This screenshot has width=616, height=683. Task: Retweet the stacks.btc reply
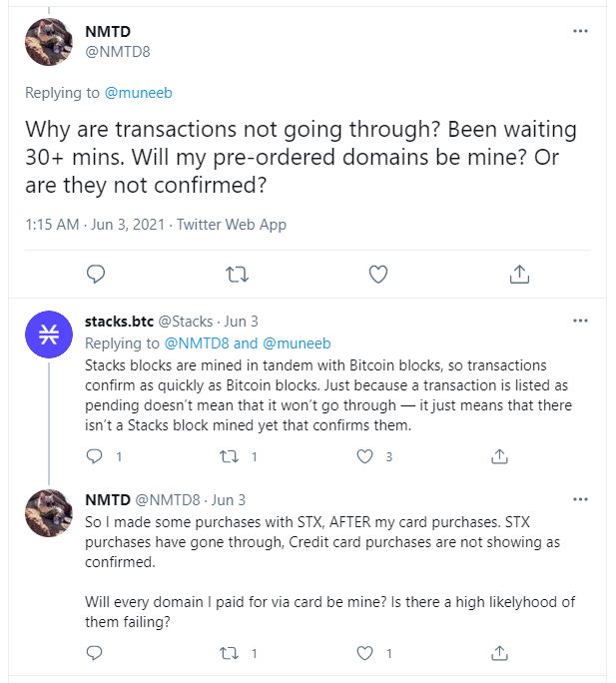(231, 456)
